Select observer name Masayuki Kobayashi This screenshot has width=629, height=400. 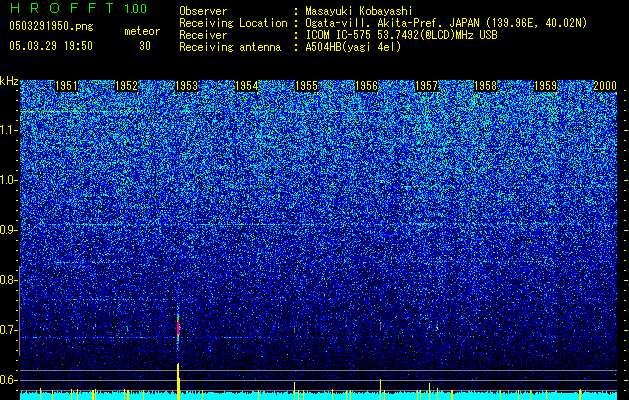359,11
